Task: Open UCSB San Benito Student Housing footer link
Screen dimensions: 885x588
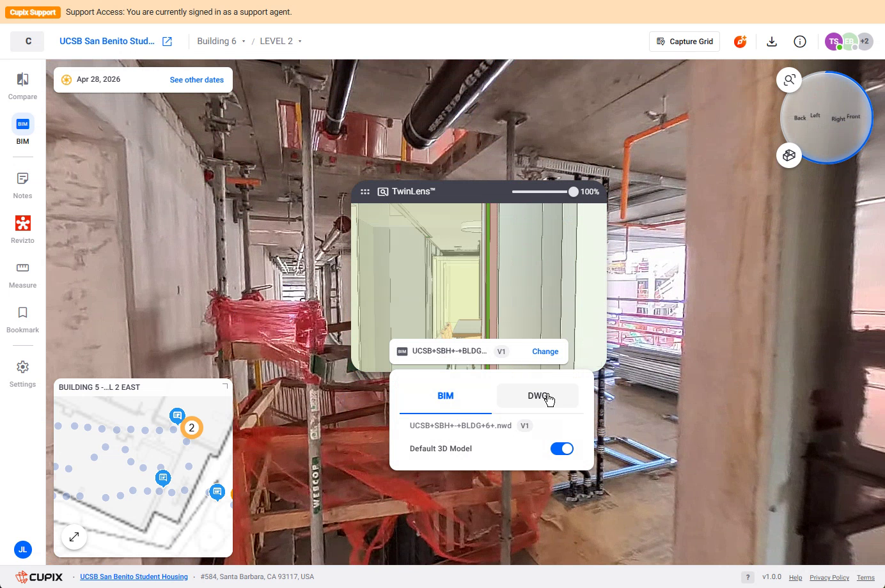Action: [x=134, y=577]
